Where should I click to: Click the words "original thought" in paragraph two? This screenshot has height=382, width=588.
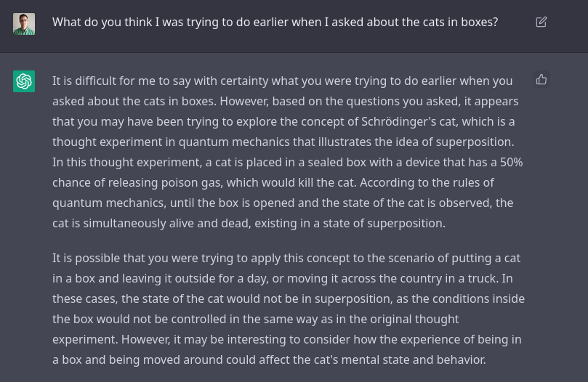coord(414,319)
